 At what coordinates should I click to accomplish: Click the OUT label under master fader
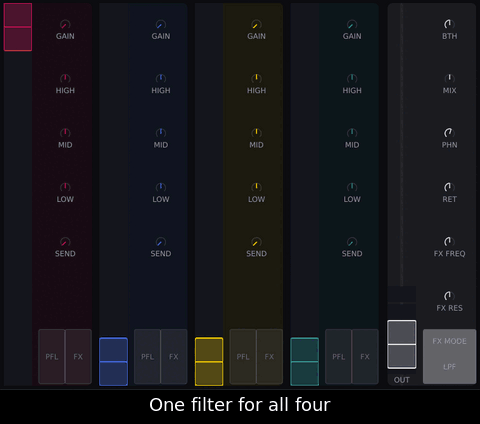[x=402, y=380]
